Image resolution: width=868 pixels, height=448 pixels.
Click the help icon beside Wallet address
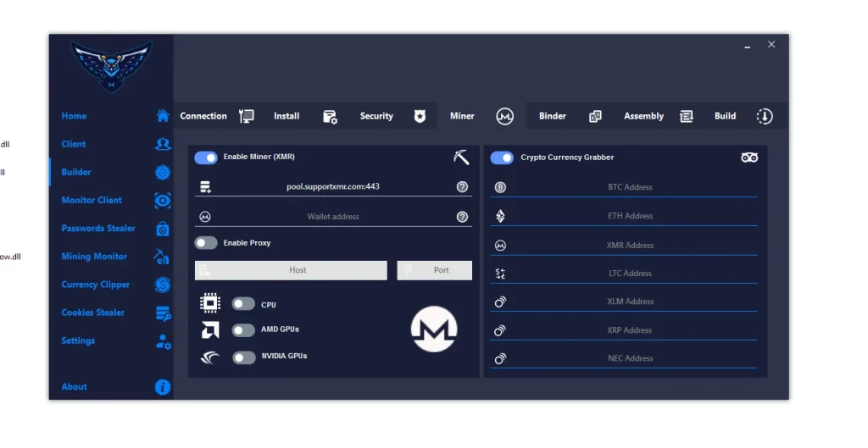coord(462,217)
